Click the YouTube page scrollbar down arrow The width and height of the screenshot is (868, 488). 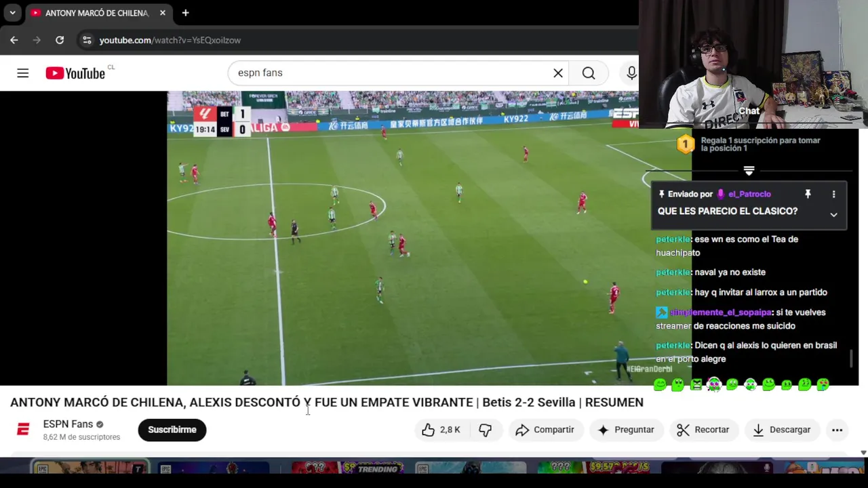(x=863, y=452)
